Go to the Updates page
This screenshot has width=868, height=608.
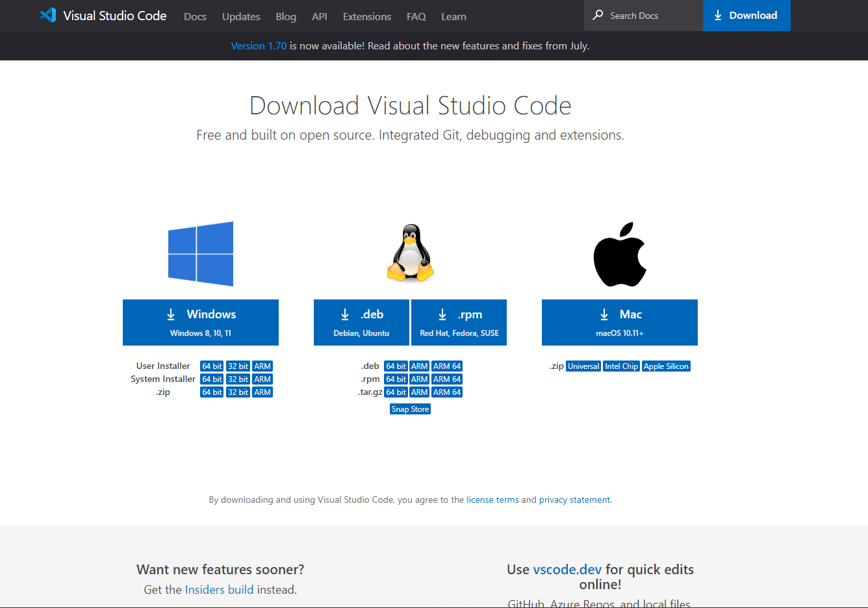[241, 17]
